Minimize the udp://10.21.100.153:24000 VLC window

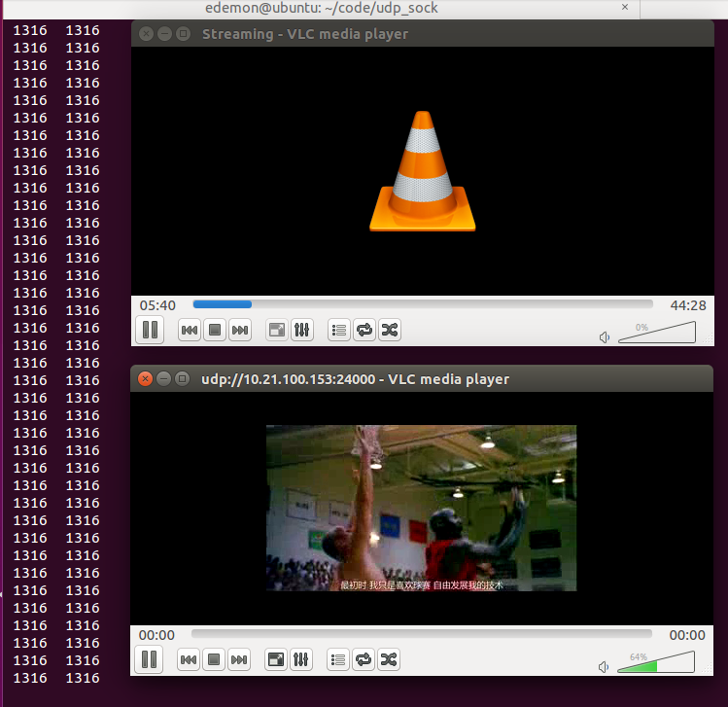click(x=163, y=379)
